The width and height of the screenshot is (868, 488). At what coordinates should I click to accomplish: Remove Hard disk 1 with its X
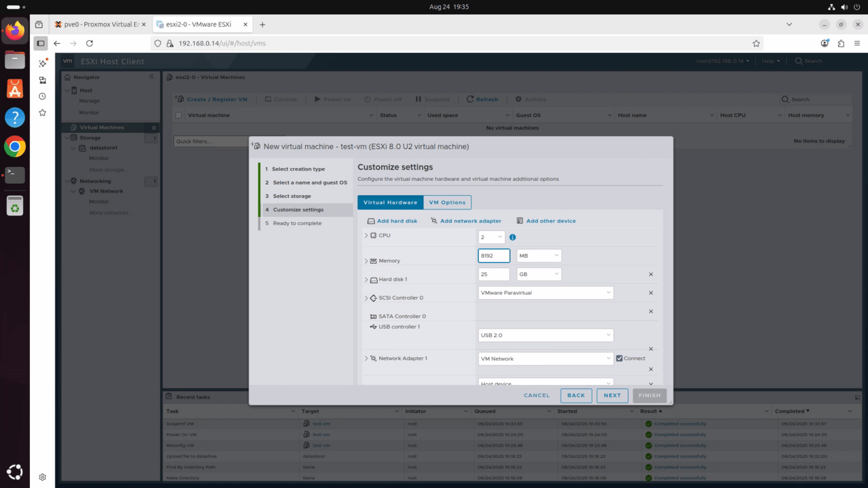(651, 274)
